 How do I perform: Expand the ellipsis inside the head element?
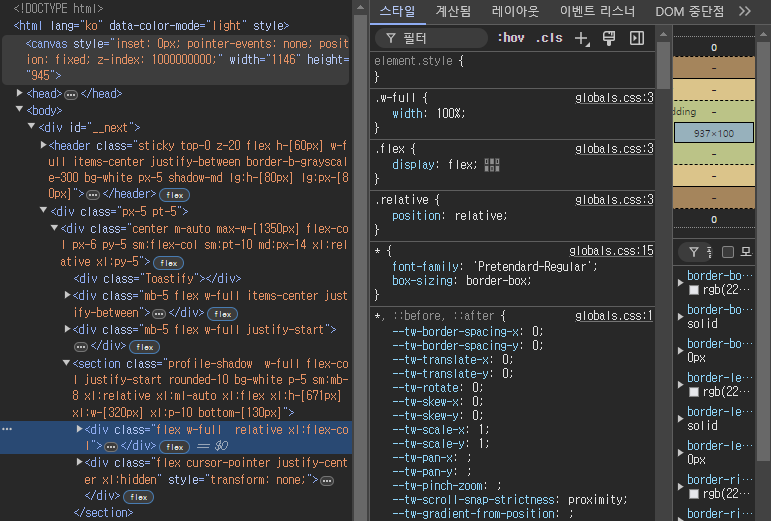pyautogui.click(x=71, y=94)
